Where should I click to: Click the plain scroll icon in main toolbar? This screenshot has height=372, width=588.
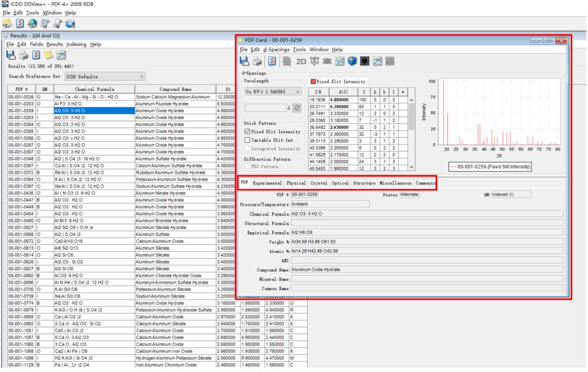(57, 24)
